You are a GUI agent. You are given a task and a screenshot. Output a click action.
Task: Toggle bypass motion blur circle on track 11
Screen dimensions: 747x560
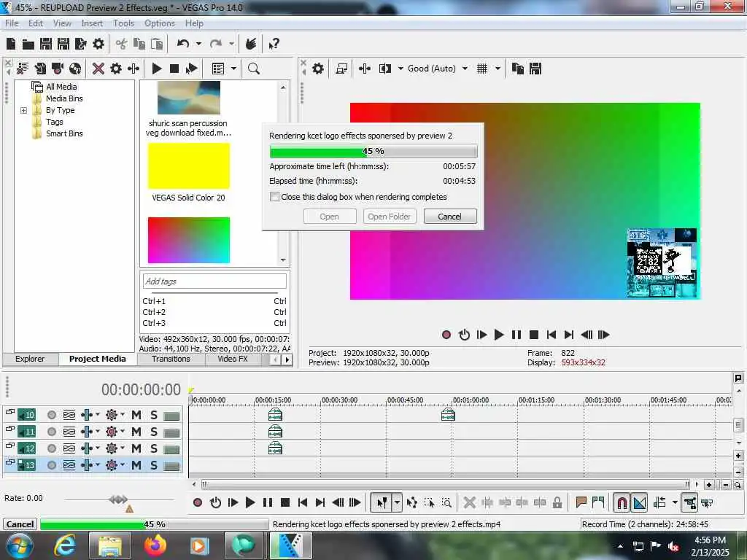tap(52, 432)
